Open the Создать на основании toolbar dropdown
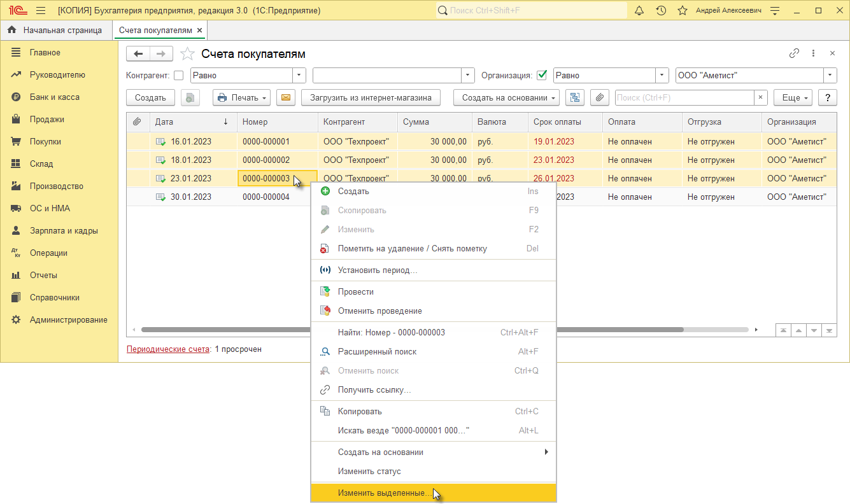The image size is (850, 504). [x=507, y=97]
